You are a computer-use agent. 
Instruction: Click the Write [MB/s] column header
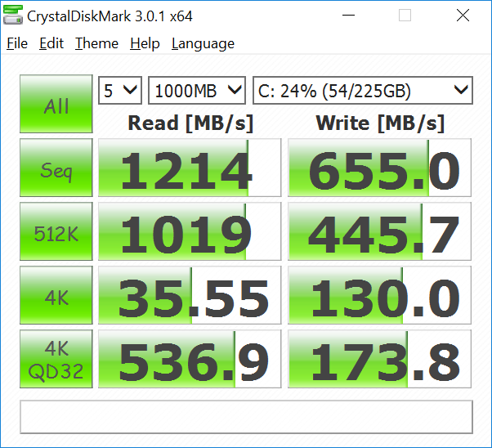[x=380, y=123]
